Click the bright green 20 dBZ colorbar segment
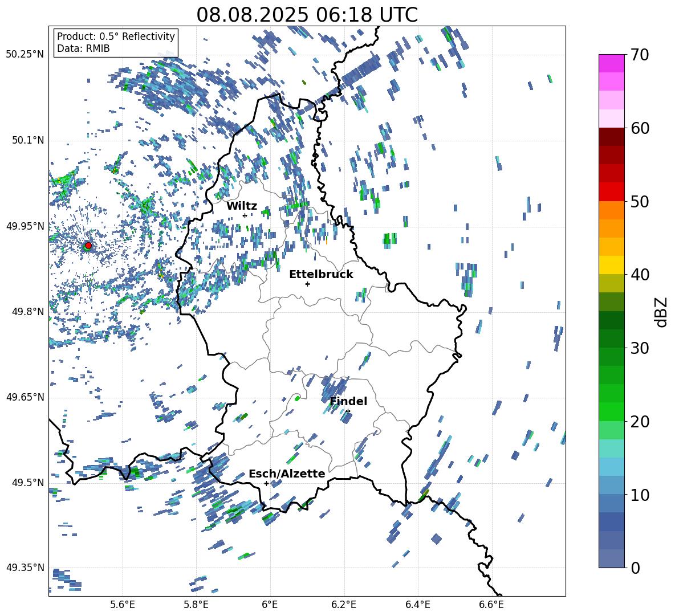Viewport: 675px width, 616px height. click(x=611, y=411)
